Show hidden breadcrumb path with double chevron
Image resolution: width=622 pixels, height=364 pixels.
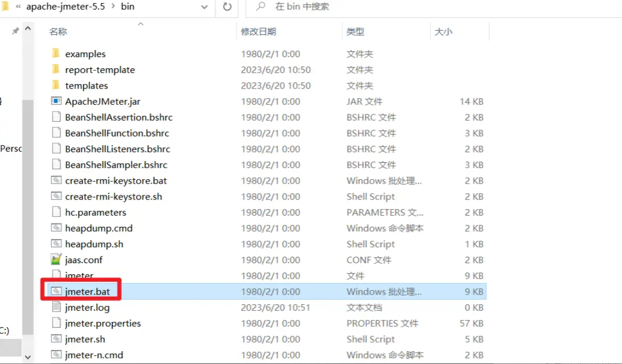pyautogui.click(x=18, y=6)
